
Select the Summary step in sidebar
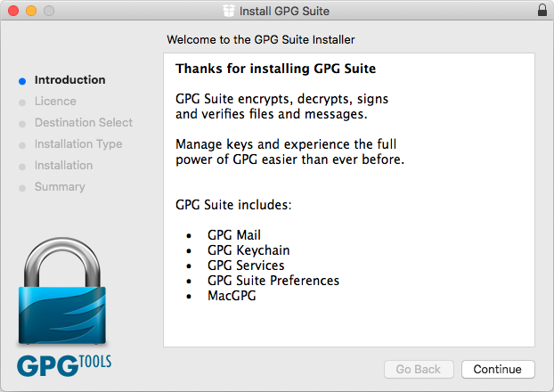(x=60, y=186)
